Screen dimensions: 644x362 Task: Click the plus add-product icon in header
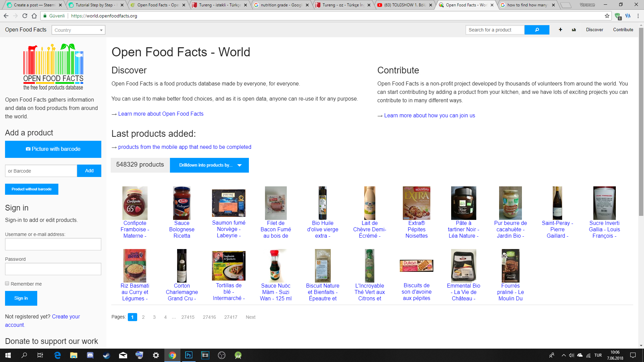560,30
